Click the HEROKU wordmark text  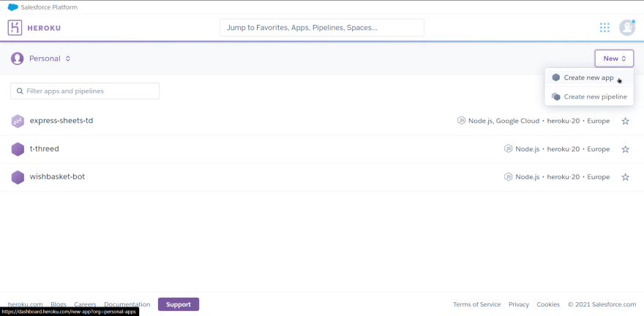pyautogui.click(x=44, y=28)
